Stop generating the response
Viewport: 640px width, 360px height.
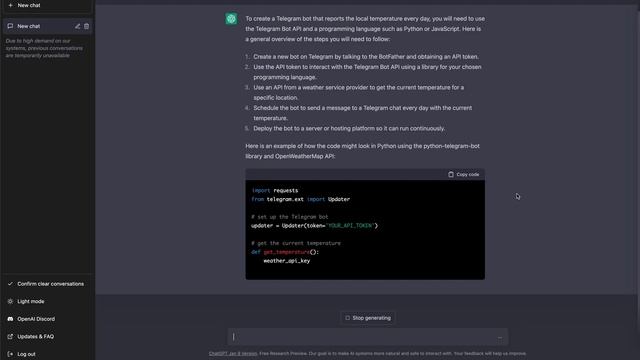click(x=368, y=318)
